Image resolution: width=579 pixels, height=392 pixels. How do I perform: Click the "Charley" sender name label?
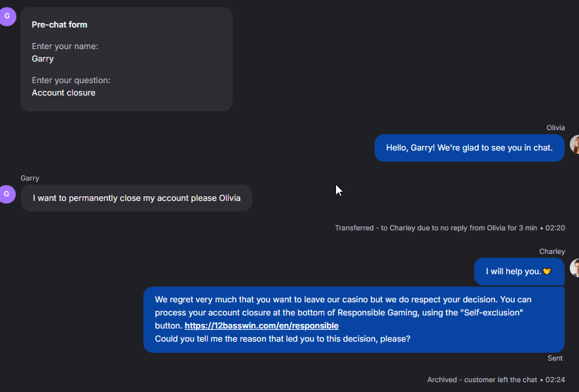pos(551,251)
